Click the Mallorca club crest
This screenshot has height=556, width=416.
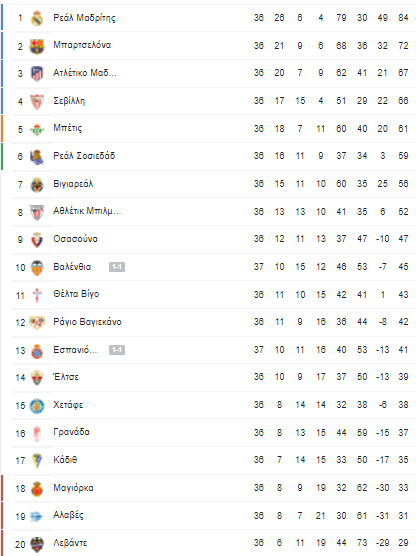click(x=37, y=489)
